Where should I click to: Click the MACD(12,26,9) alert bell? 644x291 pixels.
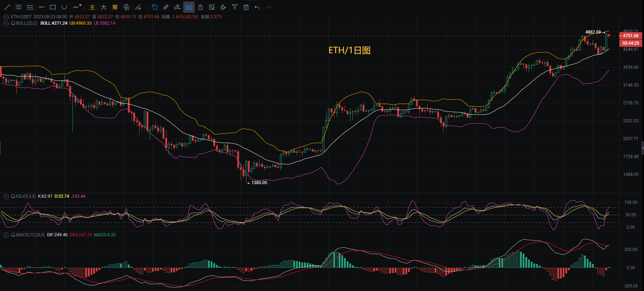click(x=13, y=235)
